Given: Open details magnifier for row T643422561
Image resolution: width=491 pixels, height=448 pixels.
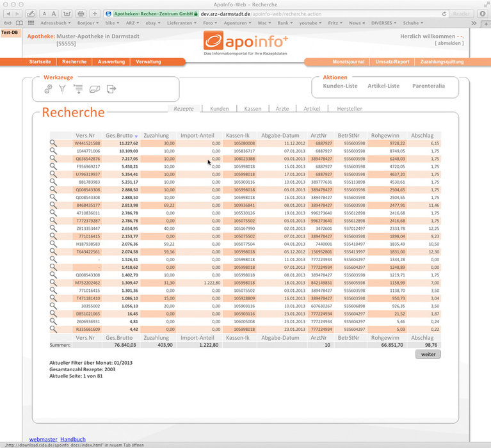Looking at the screenshot, I should coord(53,252).
